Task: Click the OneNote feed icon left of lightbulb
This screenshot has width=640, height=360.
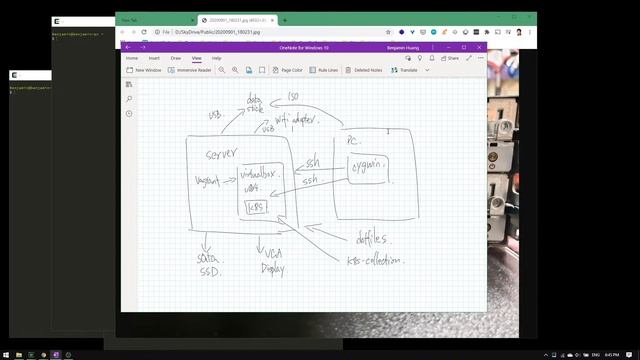Action: [x=408, y=58]
